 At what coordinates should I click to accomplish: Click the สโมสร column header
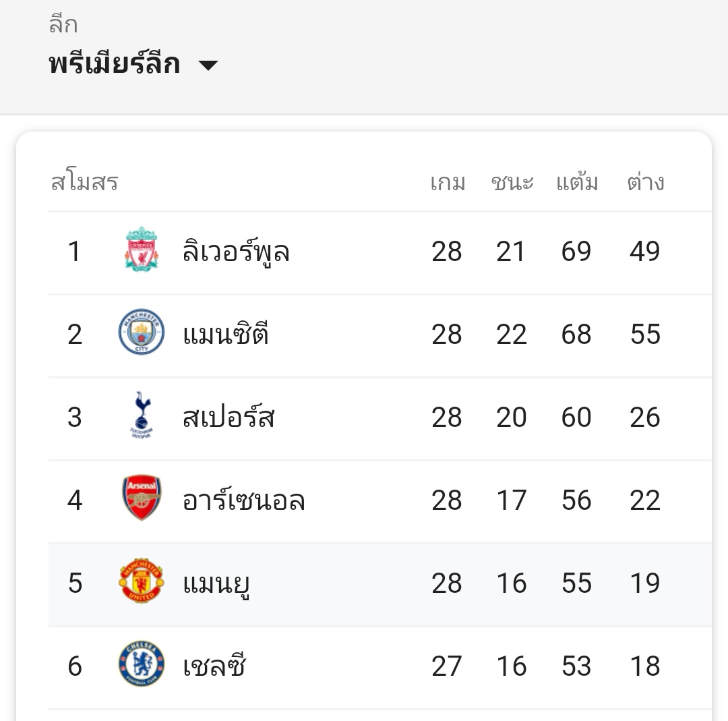click(84, 183)
